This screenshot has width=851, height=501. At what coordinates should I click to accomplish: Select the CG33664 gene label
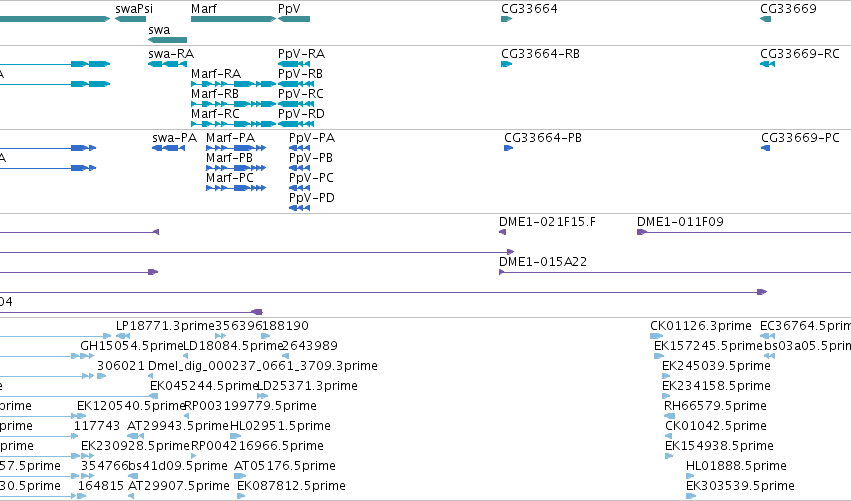pos(529,9)
